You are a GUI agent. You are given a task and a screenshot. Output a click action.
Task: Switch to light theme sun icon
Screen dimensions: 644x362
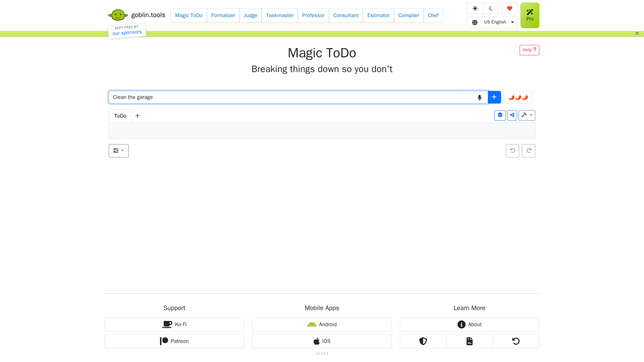pyautogui.click(x=475, y=9)
